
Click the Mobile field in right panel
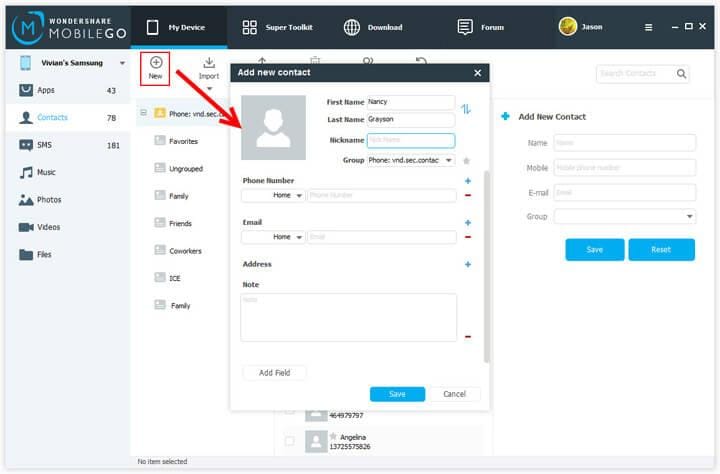point(624,168)
